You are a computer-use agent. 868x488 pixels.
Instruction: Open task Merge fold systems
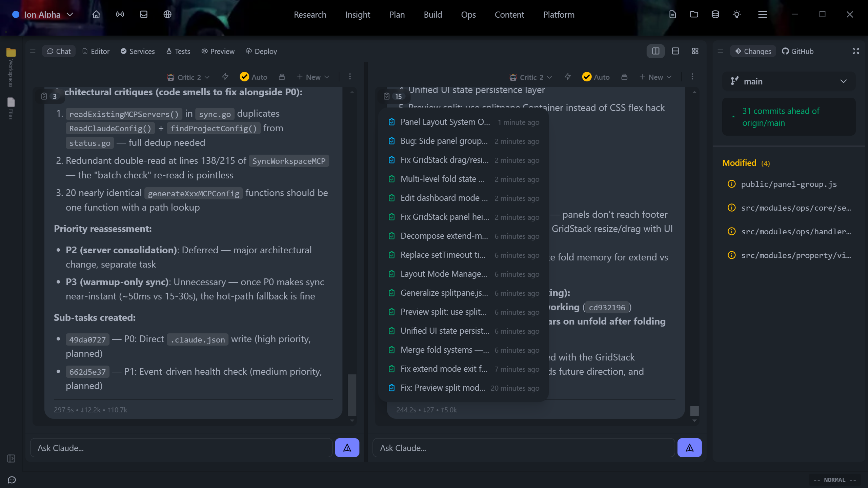(463, 350)
